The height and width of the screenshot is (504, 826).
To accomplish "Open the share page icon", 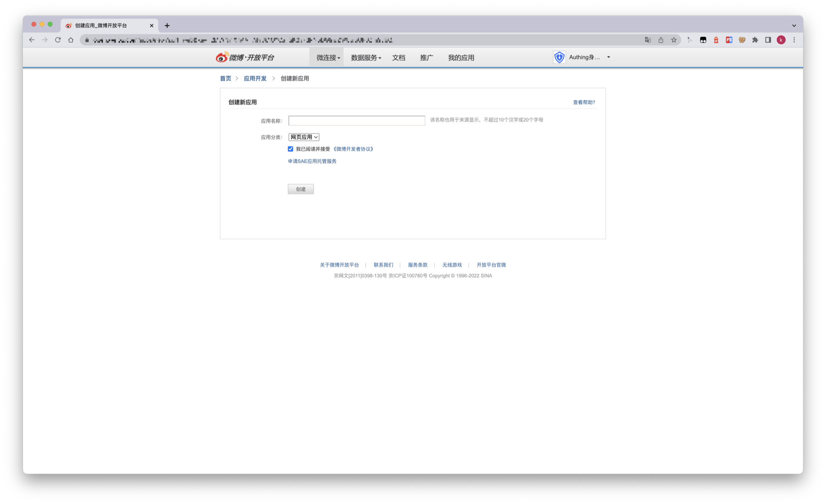I will [661, 40].
